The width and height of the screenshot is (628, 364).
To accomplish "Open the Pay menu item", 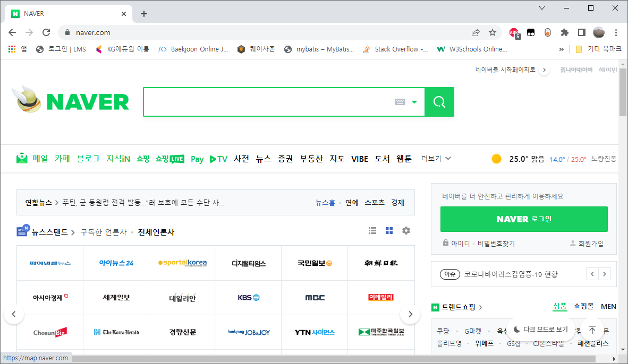I will (x=197, y=159).
